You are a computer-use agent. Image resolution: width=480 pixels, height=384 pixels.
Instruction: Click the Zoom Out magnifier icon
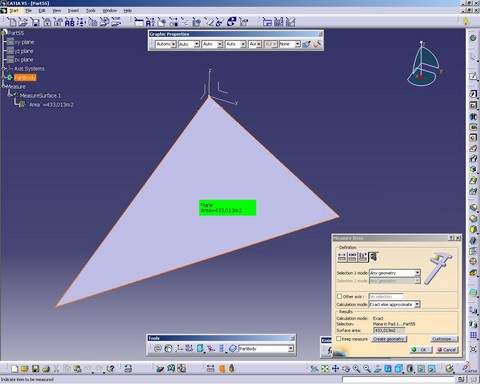[x=367, y=368]
